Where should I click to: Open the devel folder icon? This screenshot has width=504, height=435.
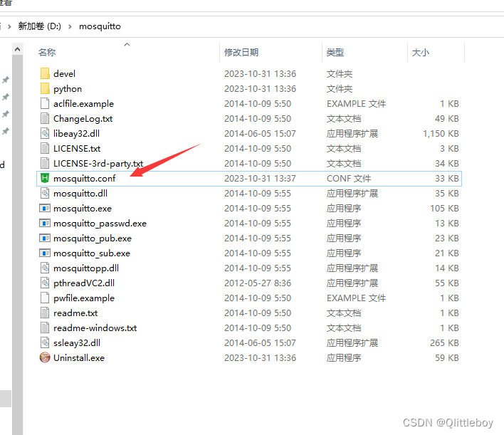pos(45,73)
